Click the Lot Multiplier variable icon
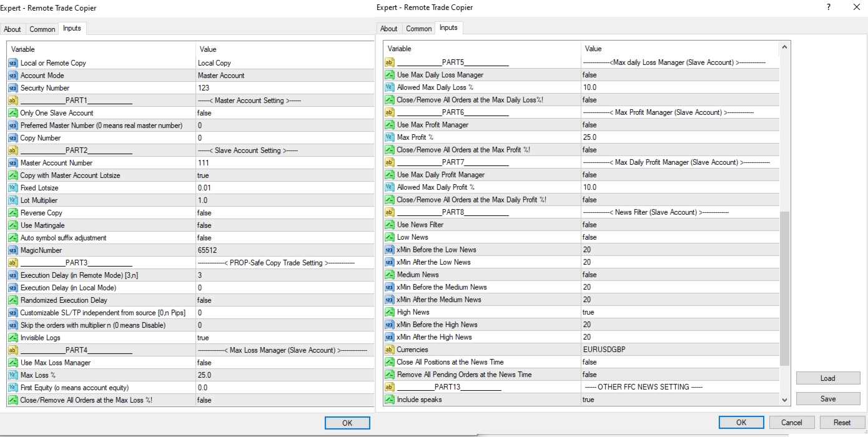Image resolution: width=868 pixels, height=437 pixels. 13,200
